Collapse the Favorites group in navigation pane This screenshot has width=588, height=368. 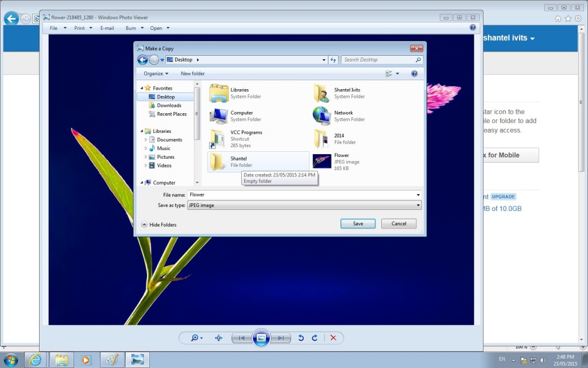point(142,88)
